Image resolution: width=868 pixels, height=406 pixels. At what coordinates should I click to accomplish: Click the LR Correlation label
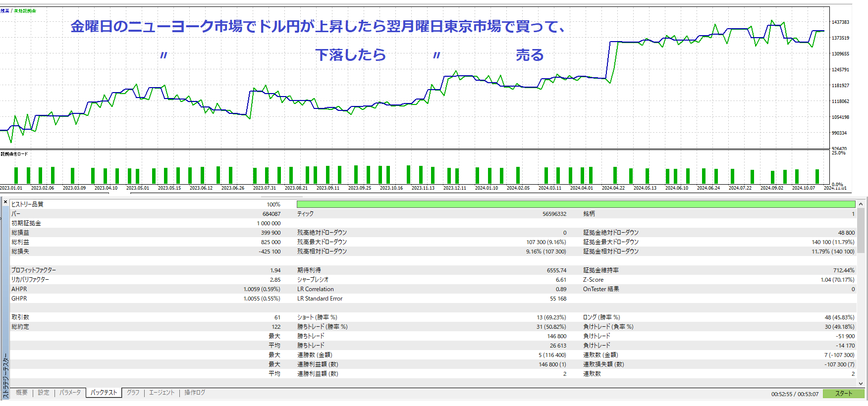(316, 289)
